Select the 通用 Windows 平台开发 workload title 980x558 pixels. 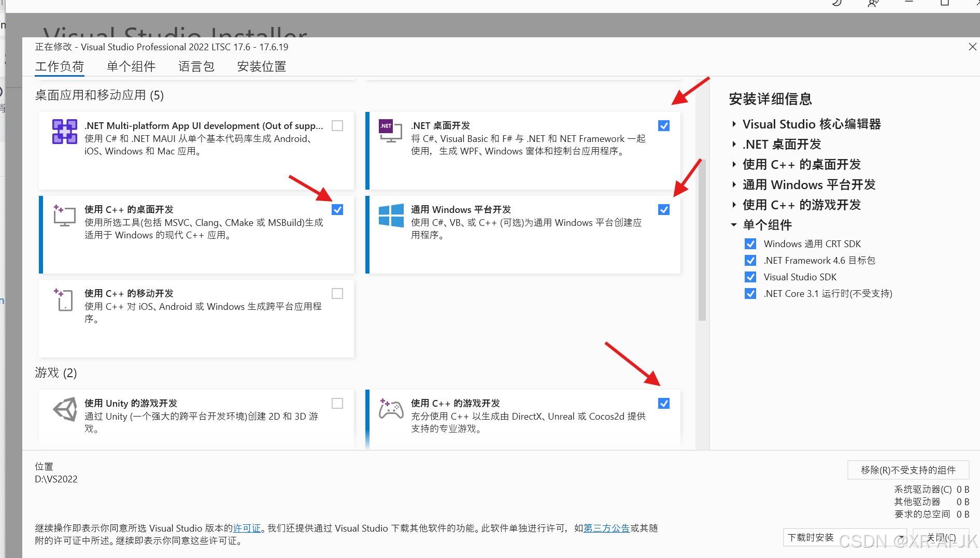tap(461, 210)
